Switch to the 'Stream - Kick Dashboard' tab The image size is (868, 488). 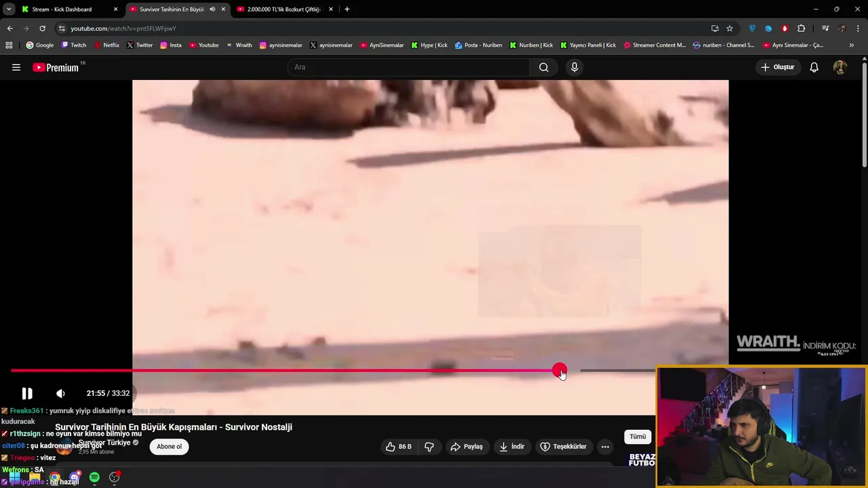tap(68, 9)
